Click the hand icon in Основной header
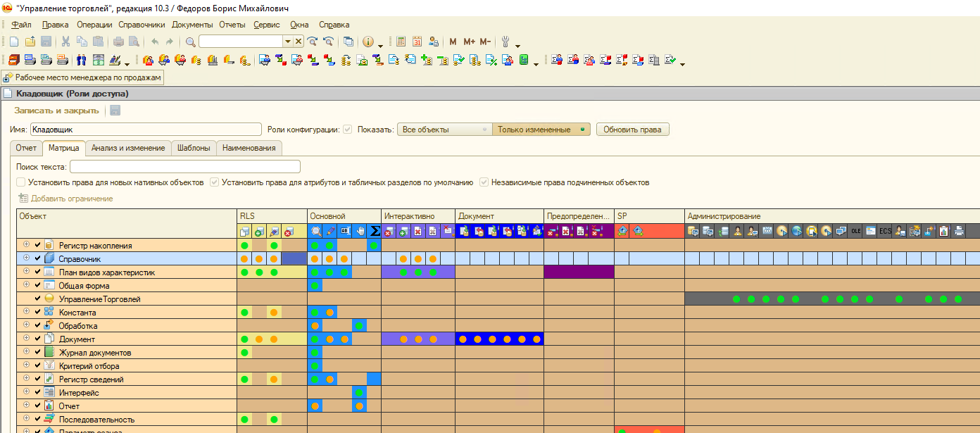The width and height of the screenshot is (980, 433). pos(360,231)
